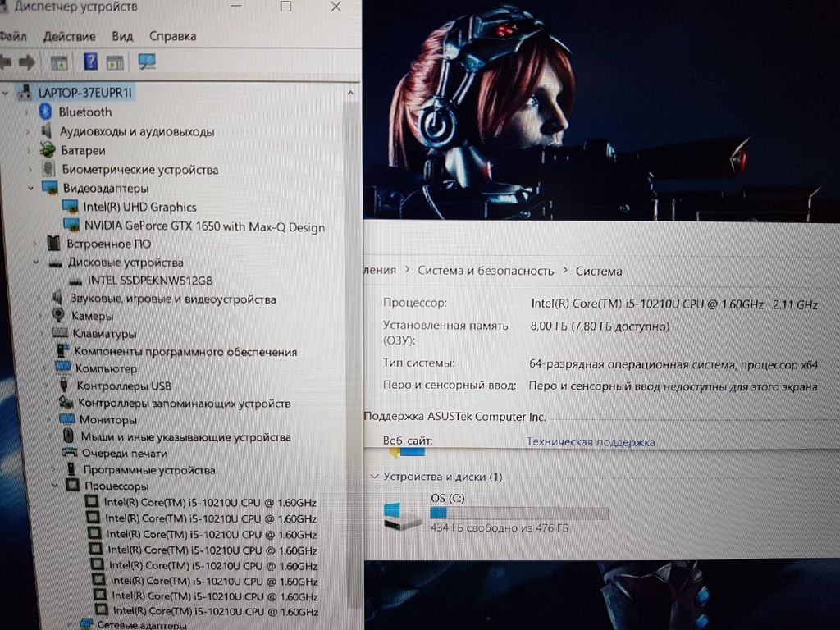This screenshot has height=630, width=840.
Task: Click the Процессоры category chip icon
Action: click(x=72, y=486)
